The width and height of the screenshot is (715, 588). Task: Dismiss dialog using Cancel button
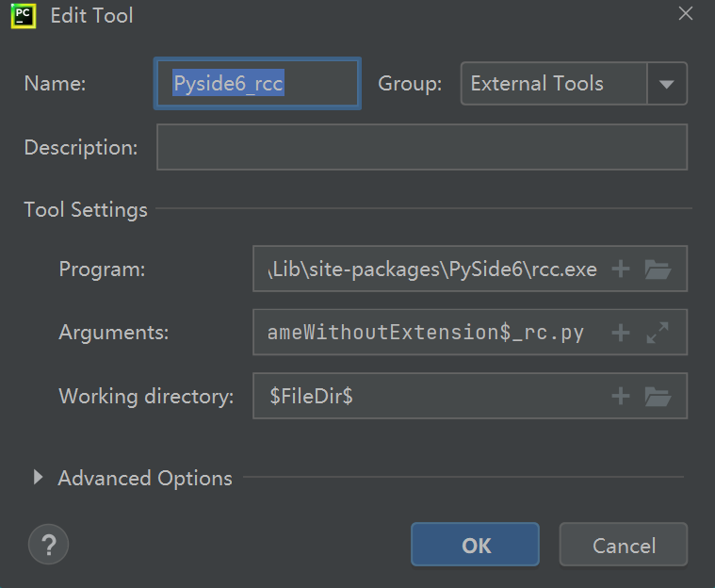click(624, 545)
